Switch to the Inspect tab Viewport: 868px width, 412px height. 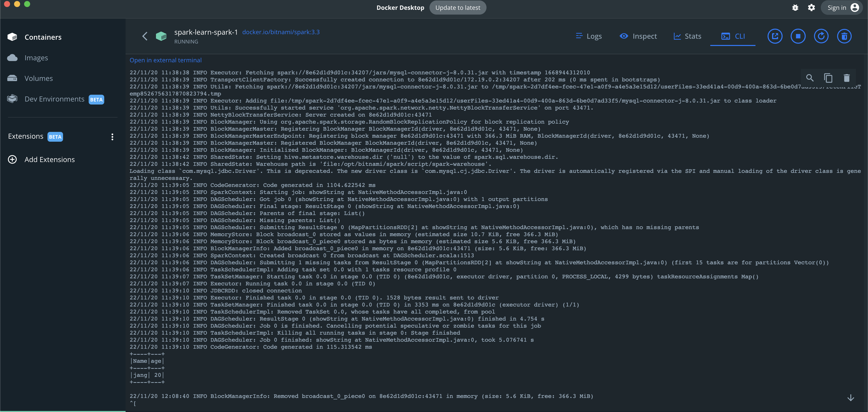638,36
